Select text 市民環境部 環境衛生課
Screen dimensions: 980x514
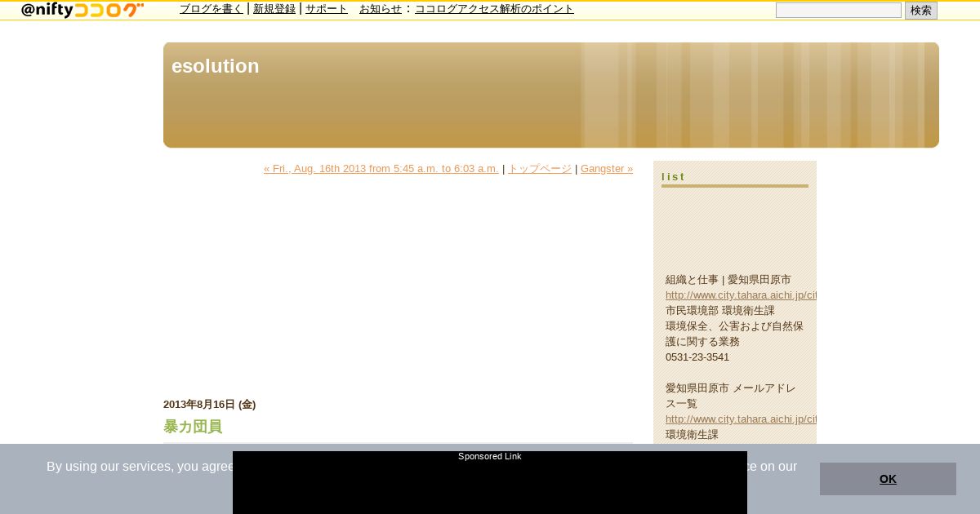720,311
